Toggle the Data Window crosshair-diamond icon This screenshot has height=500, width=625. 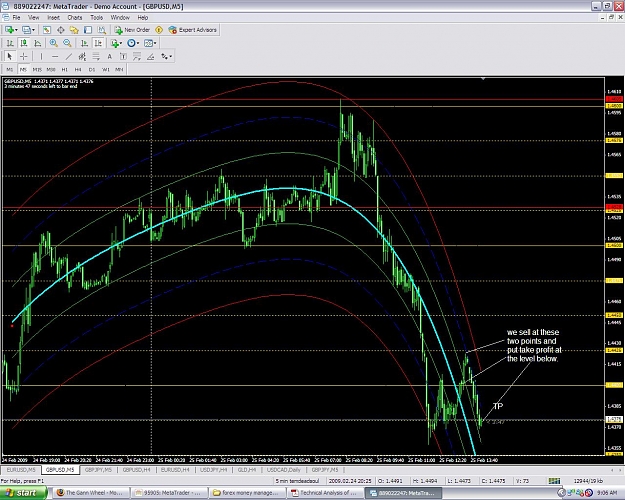pos(61,30)
